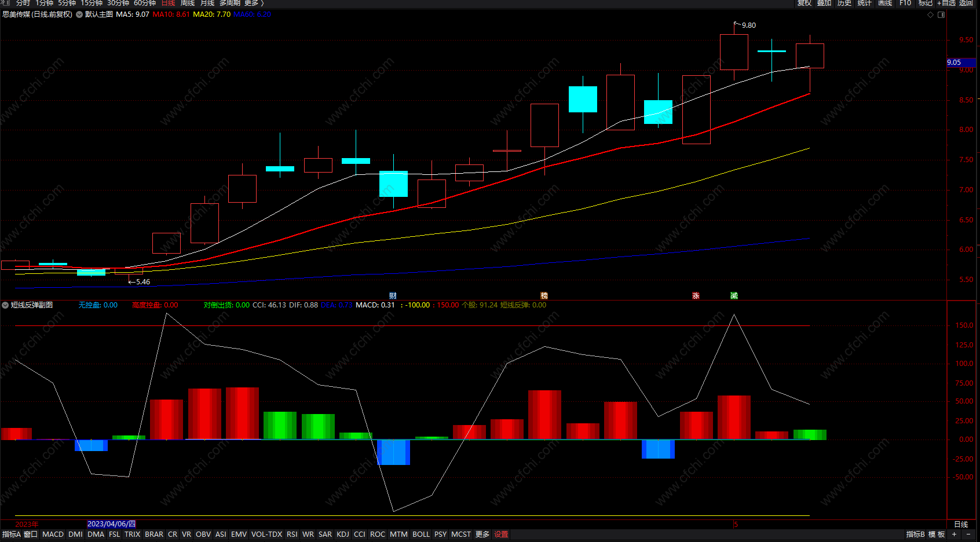The image size is (980, 542).
Task: Select the 30分钟 period
Action: [118, 3]
